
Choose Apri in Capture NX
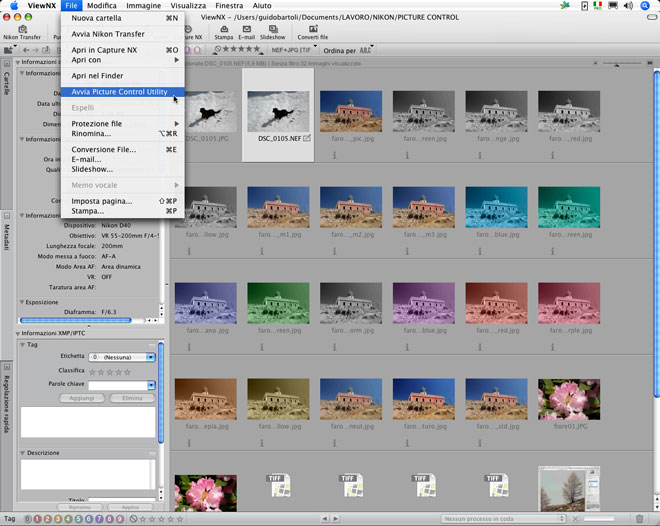(x=122, y=50)
